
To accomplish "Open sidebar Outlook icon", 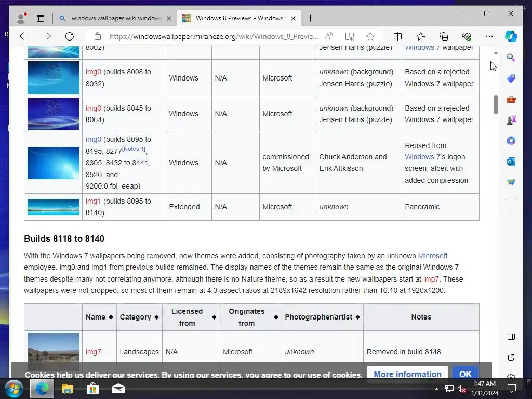I will click(511, 162).
